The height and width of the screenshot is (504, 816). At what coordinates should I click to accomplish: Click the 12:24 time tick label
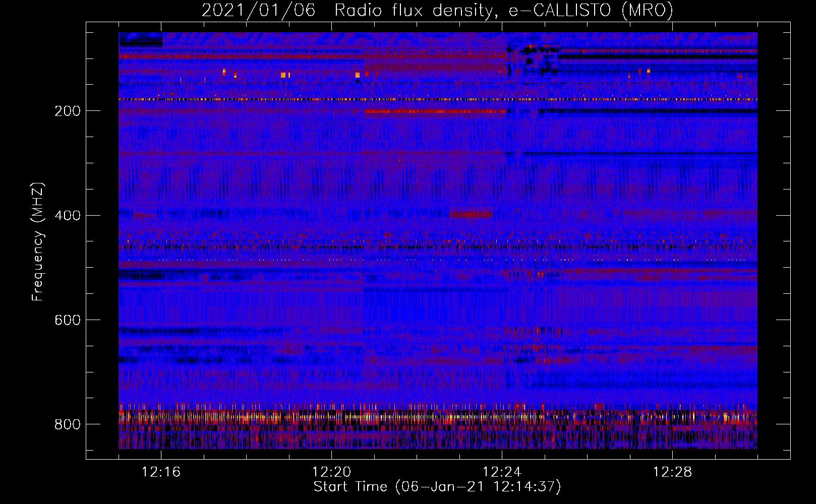pyautogui.click(x=502, y=472)
